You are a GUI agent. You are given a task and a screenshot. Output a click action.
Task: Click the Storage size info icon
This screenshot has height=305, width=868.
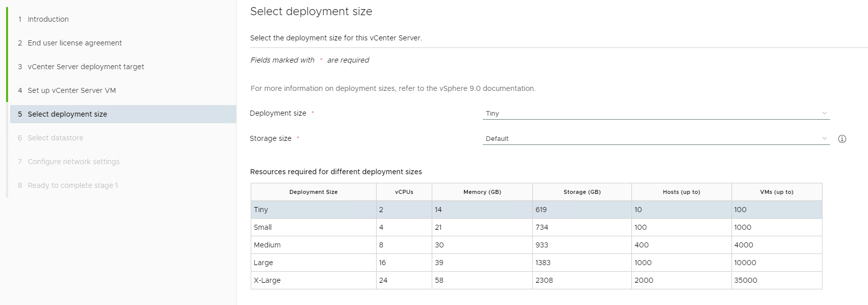(842, 139)
